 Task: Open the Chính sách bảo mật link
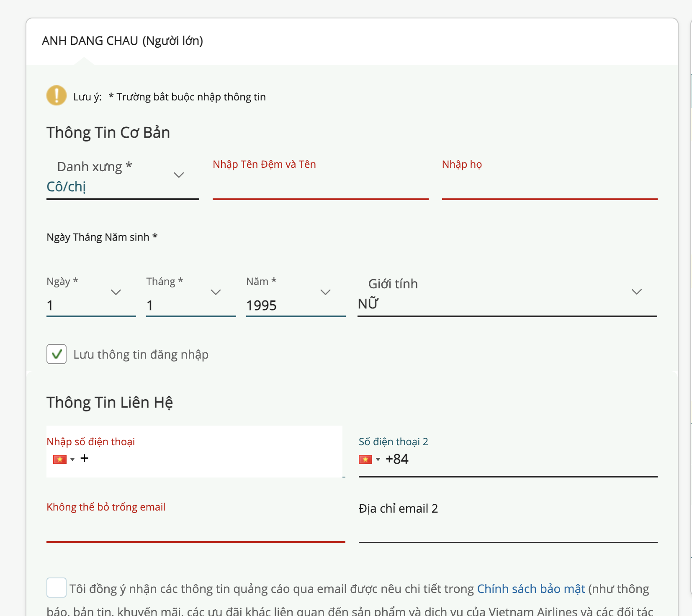pos(531,589)
